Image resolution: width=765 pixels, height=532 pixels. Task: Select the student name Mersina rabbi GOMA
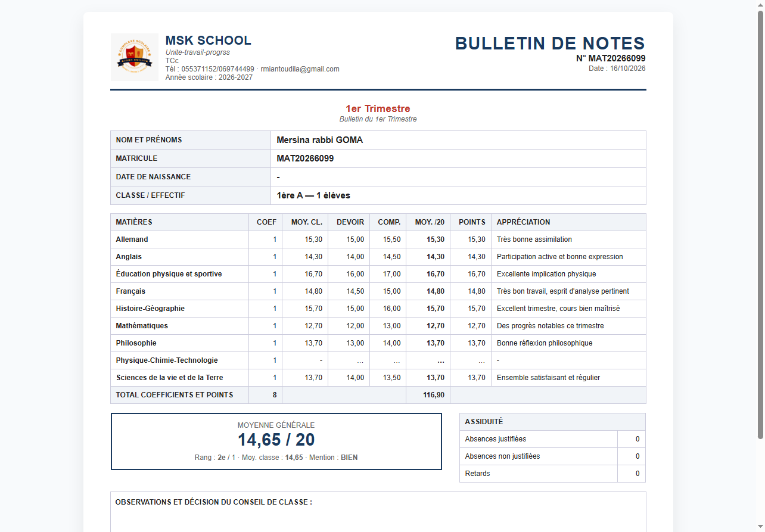click(320, 140)
